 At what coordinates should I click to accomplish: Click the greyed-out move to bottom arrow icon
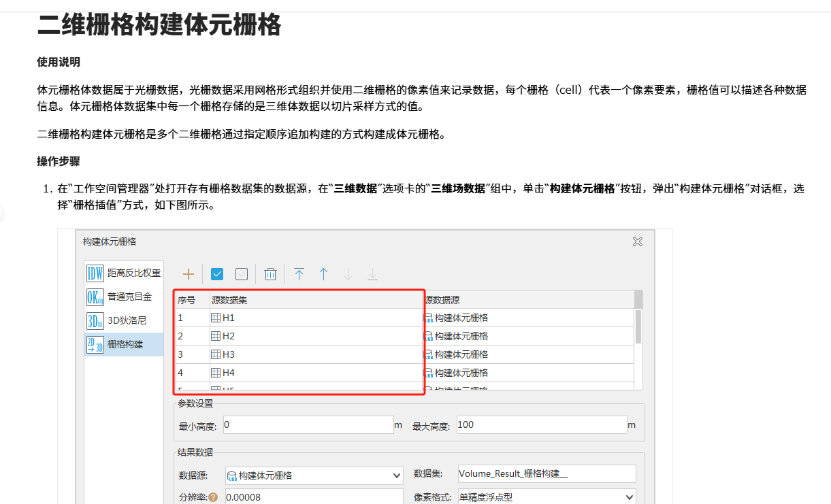(x=372, y=274)
